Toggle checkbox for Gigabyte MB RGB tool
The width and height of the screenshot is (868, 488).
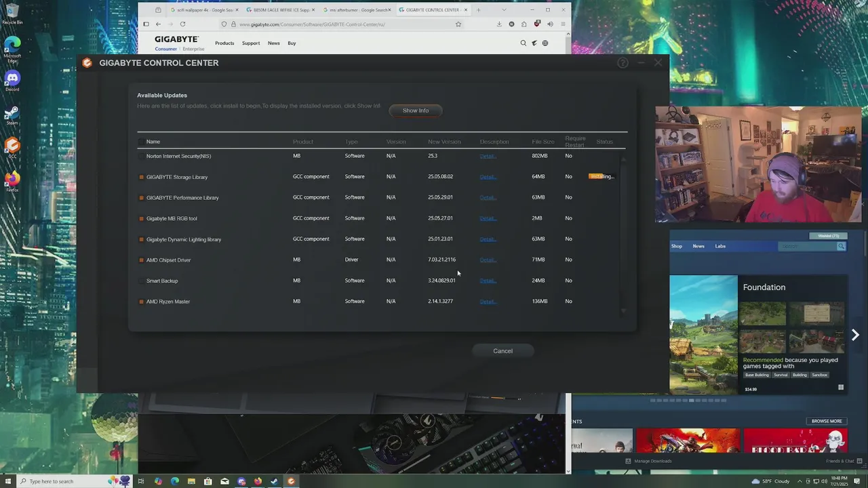point(142,219)
